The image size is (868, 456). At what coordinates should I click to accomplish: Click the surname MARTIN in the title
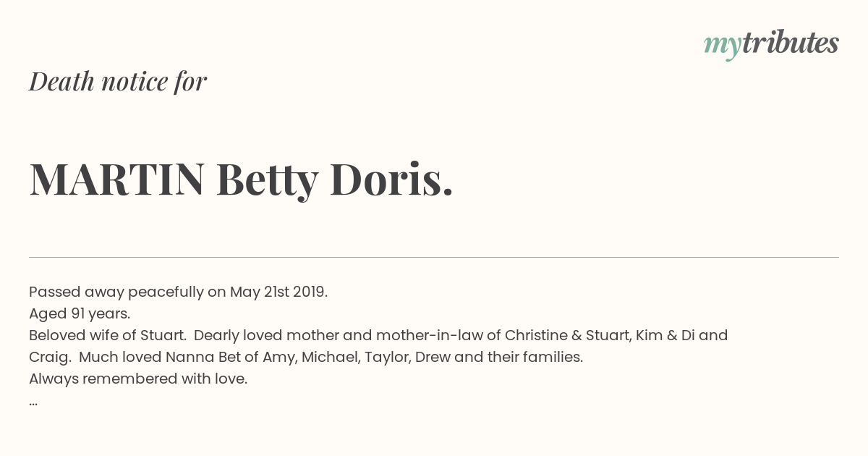tap(117, 179)
